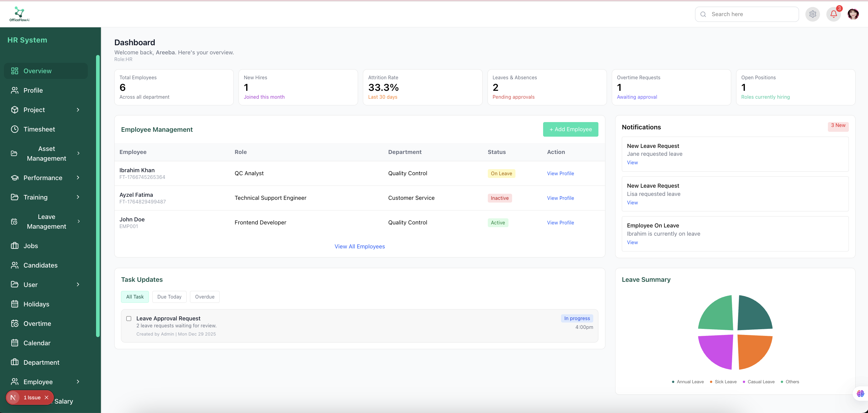The width and height of the screenshot is (868, 413).
Task: Click the settings gear icon
Action: tap(812, 14)
